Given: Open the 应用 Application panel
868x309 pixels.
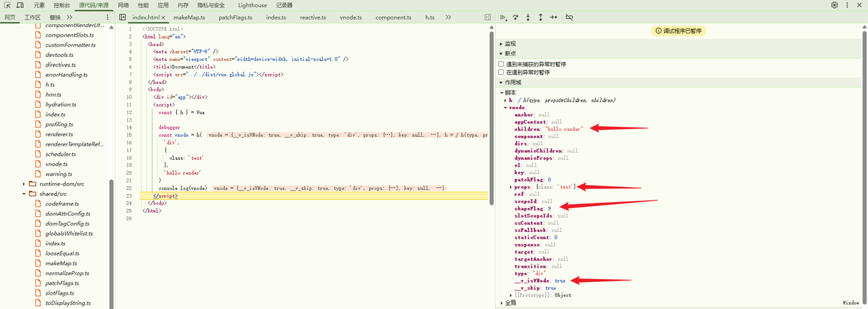Looking at the screenshot, I should click(163, 5).
